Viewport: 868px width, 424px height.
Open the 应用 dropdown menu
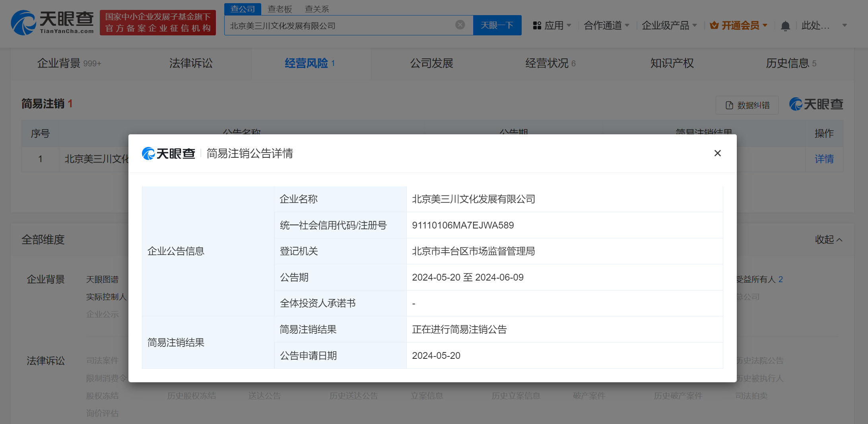[557, 25]
